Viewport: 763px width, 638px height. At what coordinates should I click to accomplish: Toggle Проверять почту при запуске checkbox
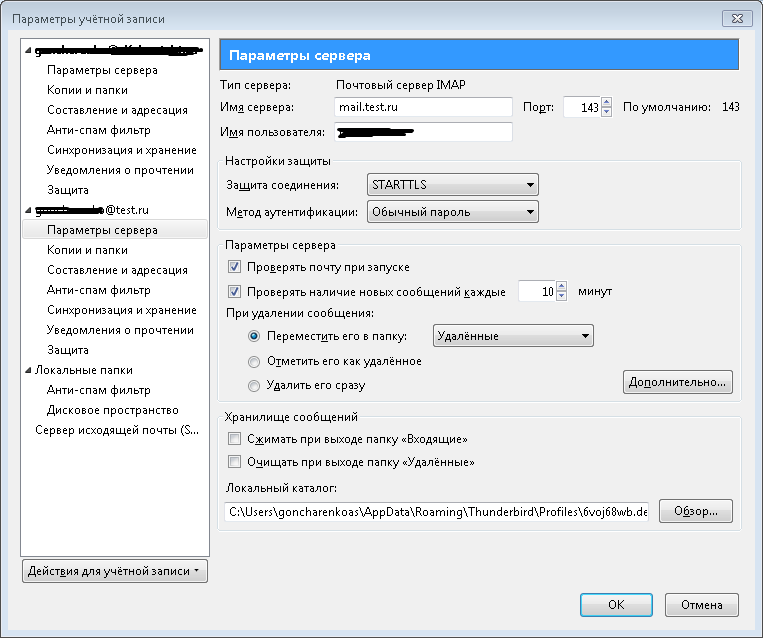pyautogui.click(x=235, y=267)
